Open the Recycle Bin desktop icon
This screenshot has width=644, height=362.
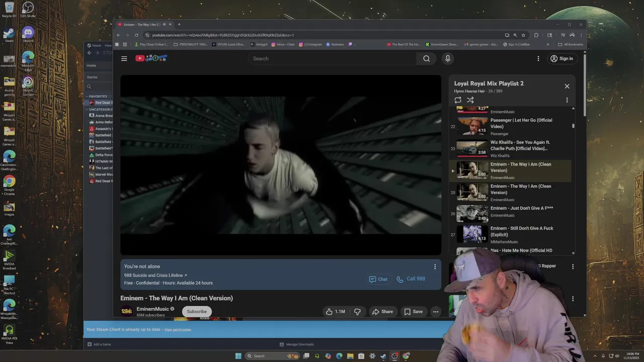9,10
